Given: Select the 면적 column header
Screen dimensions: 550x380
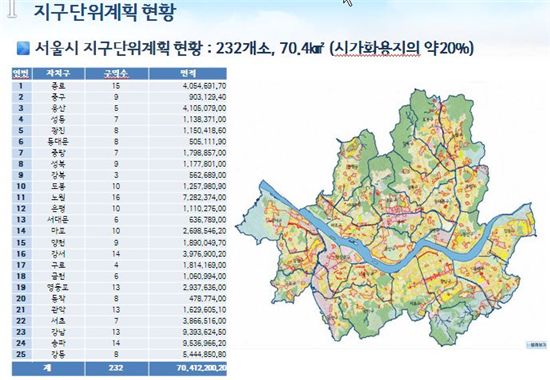Looking at the screenshot, I should point(188,74).
